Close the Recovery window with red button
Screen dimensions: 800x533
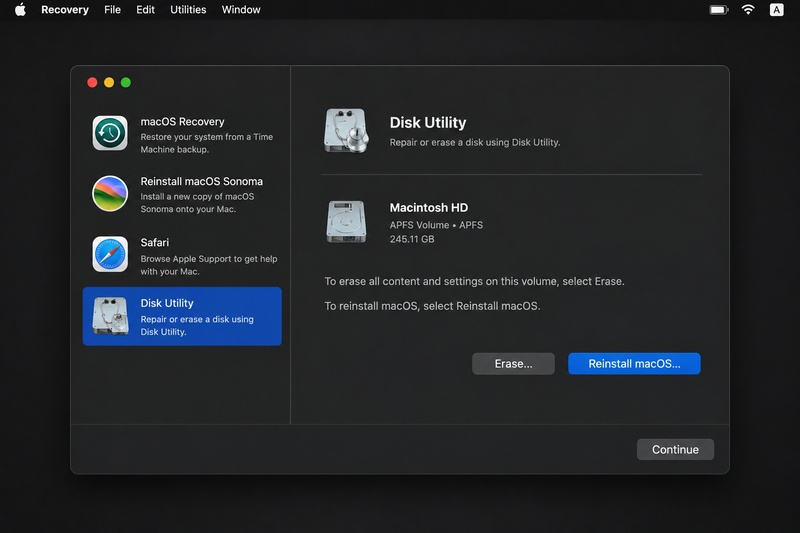92,83
